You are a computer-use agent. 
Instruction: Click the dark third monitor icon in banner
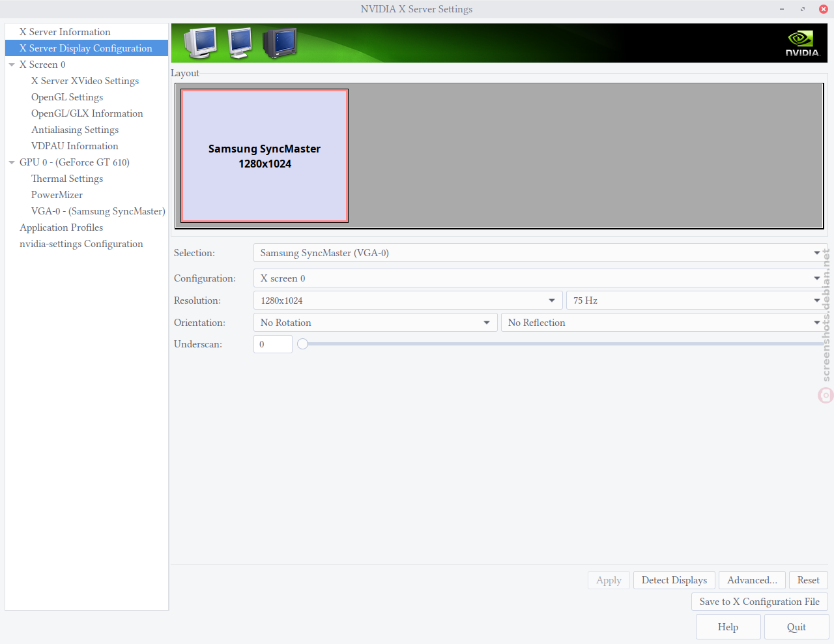(280, 43)
